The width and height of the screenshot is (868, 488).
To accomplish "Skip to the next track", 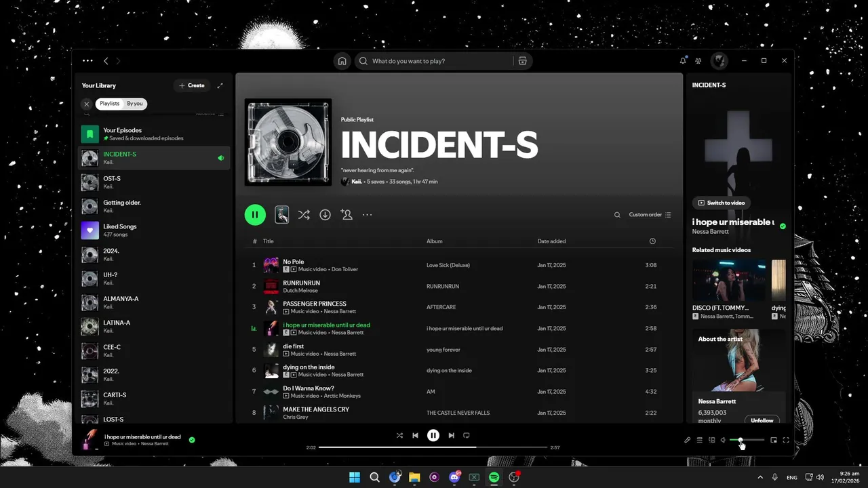I will (452, 435).
